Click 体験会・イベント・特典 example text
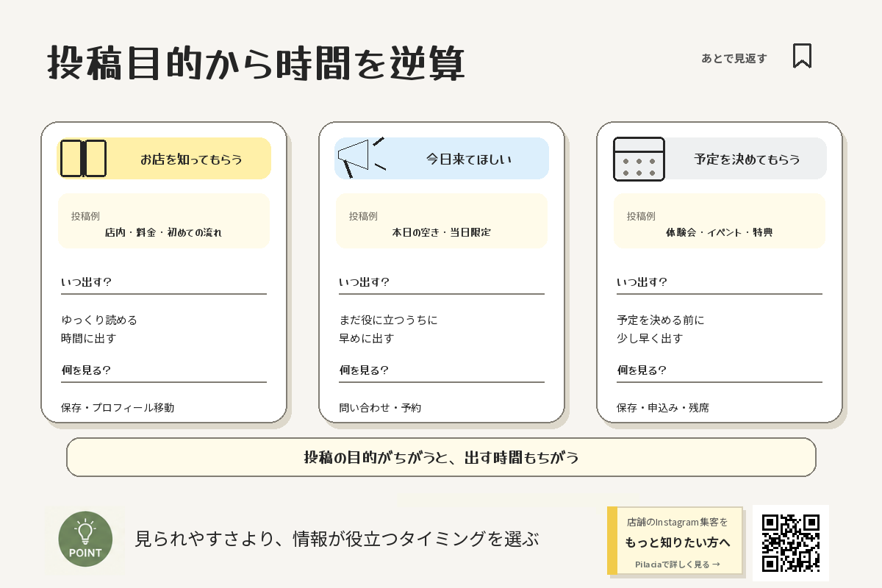Screen dimensions: 882x588 pos(719,232)
